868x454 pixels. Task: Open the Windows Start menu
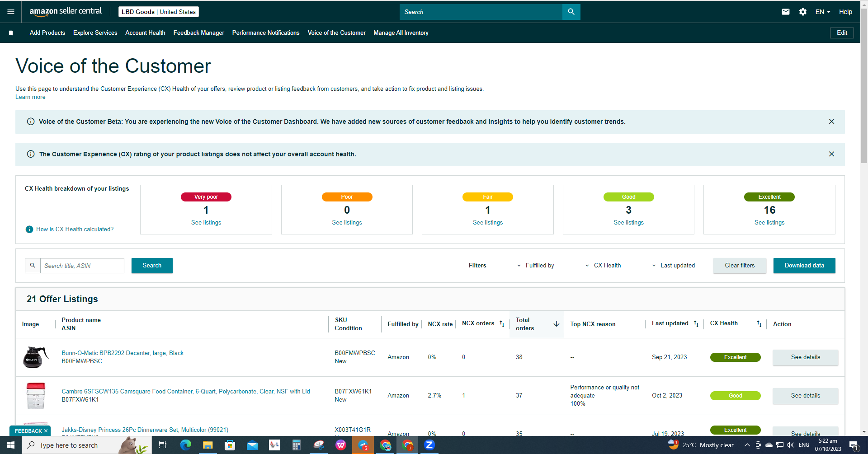click(x=11, y=445)
